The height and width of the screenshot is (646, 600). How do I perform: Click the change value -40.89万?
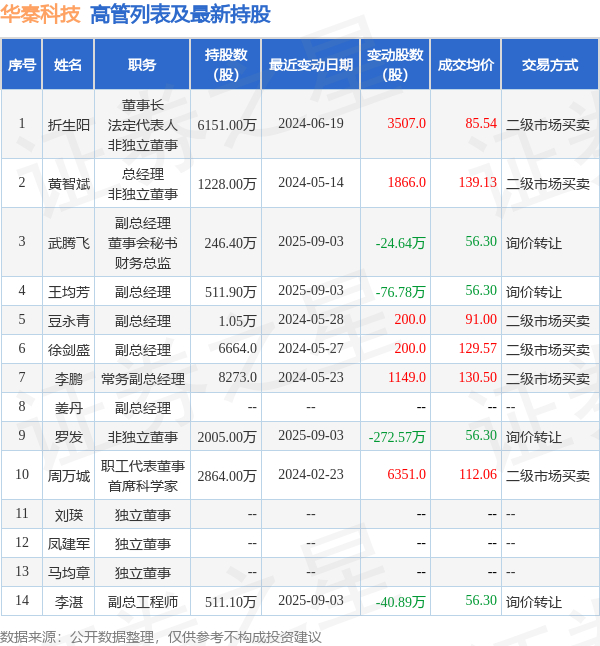coord(400,602)
